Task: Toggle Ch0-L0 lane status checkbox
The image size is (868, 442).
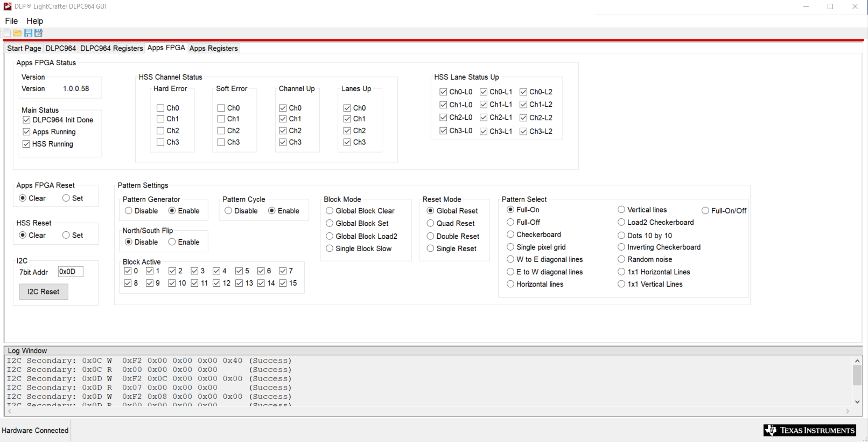Action: (x=443, y=92)
